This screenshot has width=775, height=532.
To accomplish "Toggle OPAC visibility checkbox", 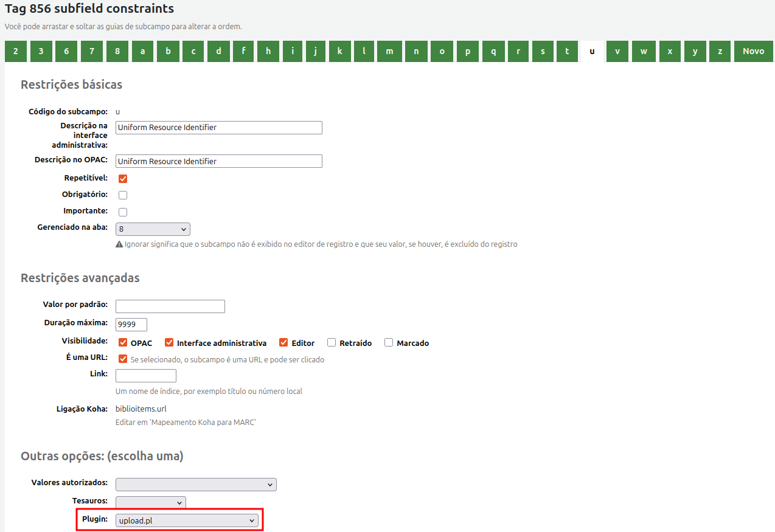I will (x=123, y=342).
